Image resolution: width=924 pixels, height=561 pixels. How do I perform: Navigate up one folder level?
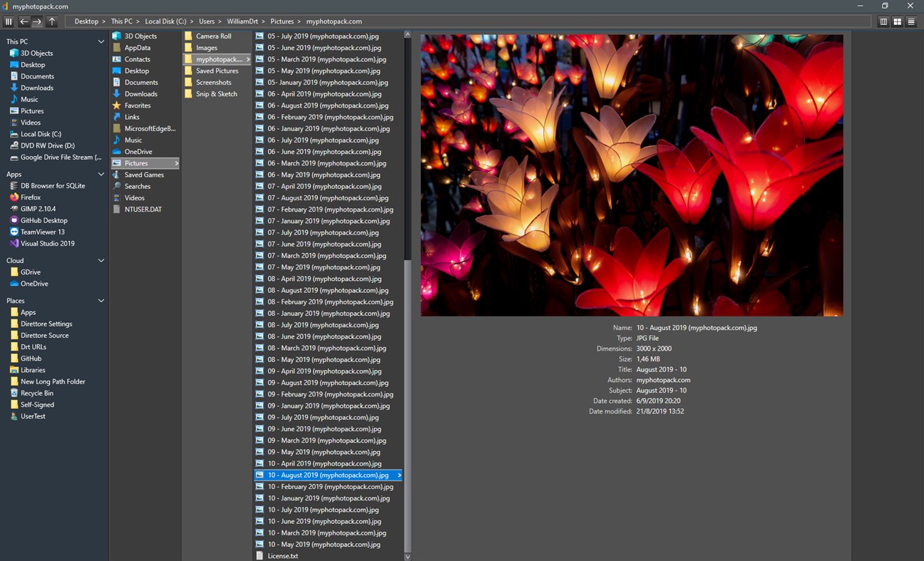51,21
